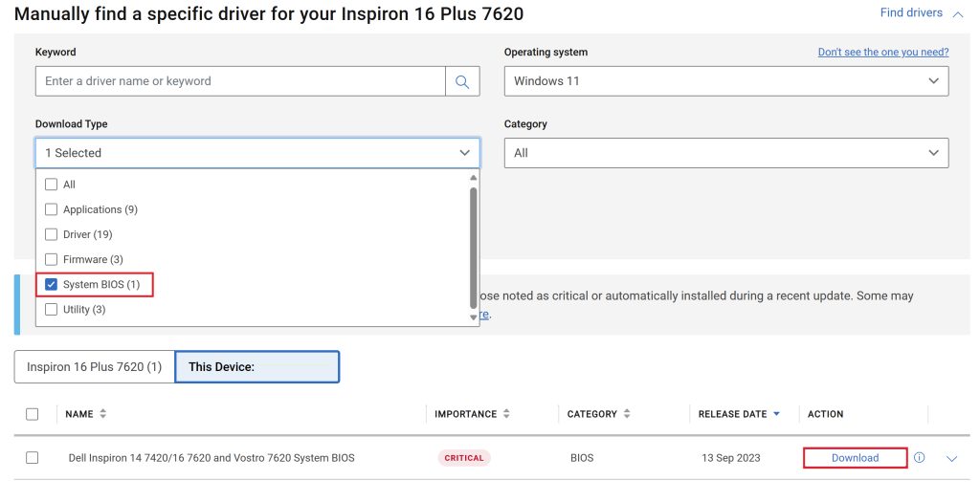Image resolution: width=980 pixels, height=502 pixels.
Task: Sort by the Name column arrows
Action: pos(103,414)
